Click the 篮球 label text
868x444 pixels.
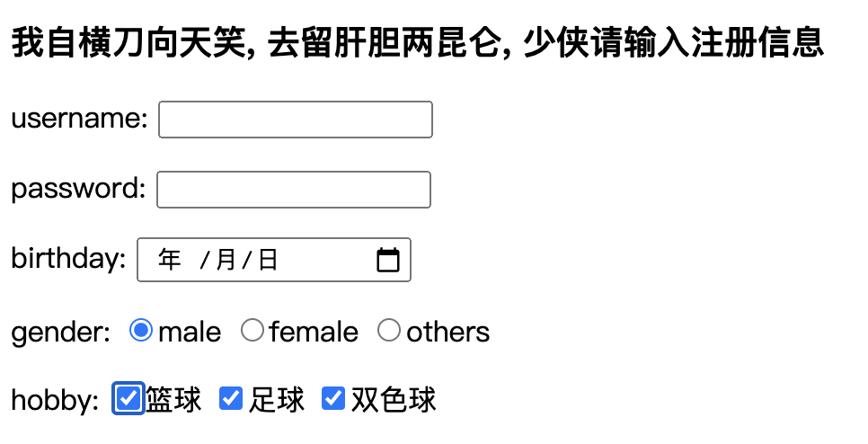174,400
